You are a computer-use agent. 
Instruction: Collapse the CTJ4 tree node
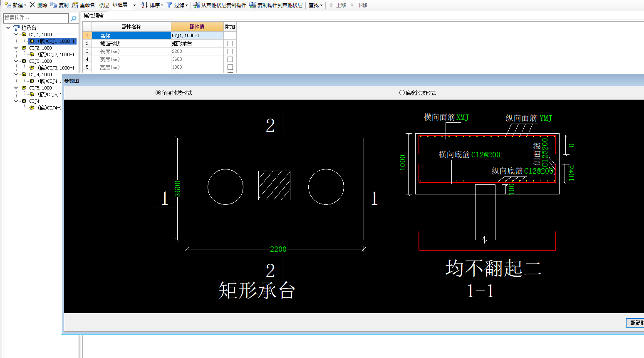pyautogui.click(x=16, y=101)
